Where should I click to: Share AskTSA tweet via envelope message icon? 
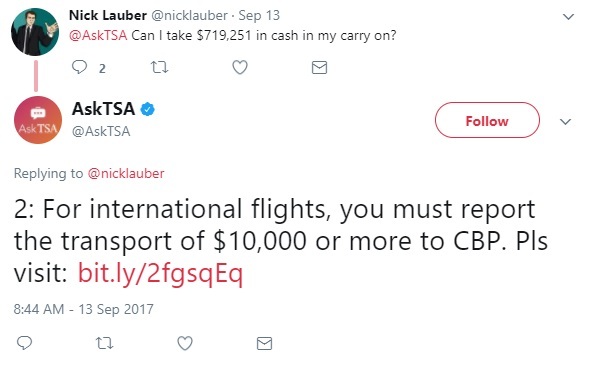point(264,343)
